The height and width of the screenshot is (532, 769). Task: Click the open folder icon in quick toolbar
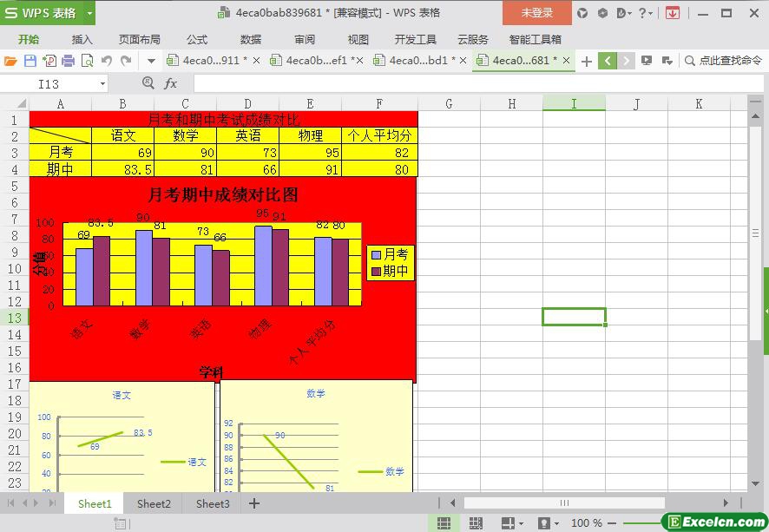(x=10, y=61)
